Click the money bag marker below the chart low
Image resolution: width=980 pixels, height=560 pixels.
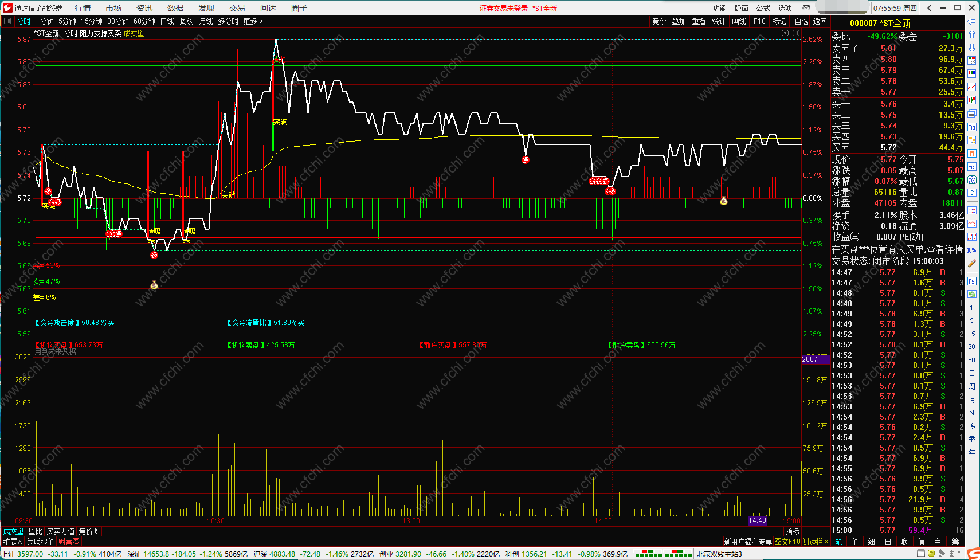coord(154,285)
